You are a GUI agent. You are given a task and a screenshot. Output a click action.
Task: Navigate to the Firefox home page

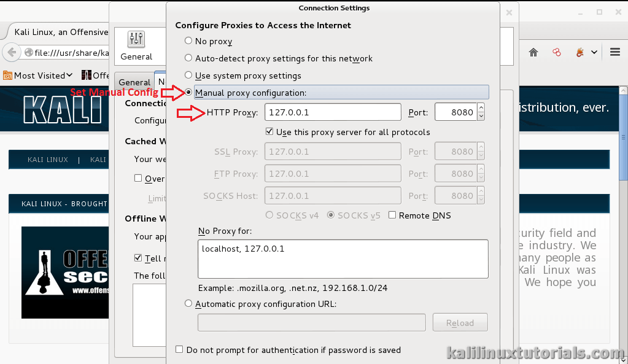(x=533, y=52)
